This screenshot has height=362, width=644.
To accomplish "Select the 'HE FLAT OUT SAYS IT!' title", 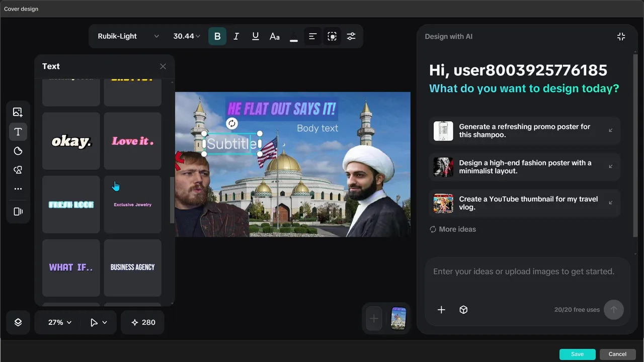I will (x=282, y=109).
